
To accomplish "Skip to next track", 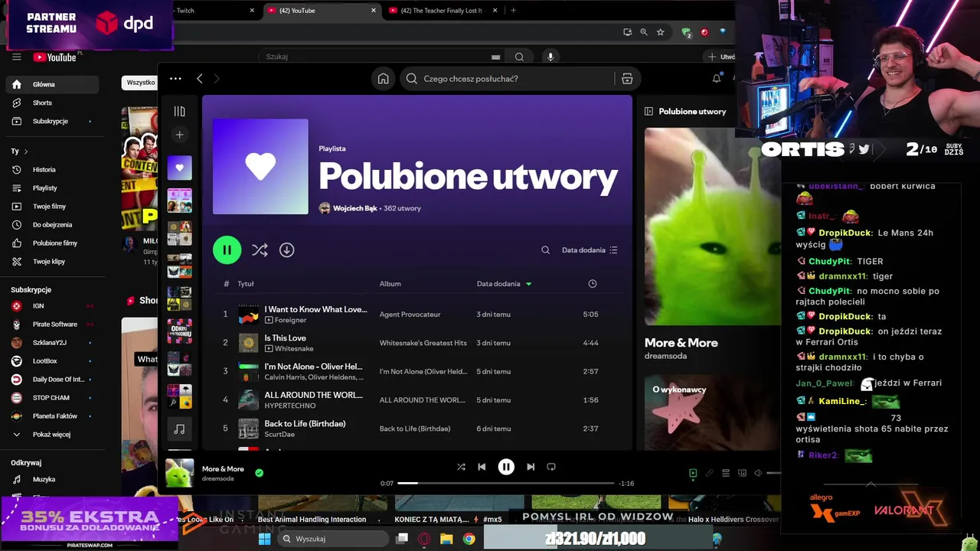I will [x=531, y=466].
